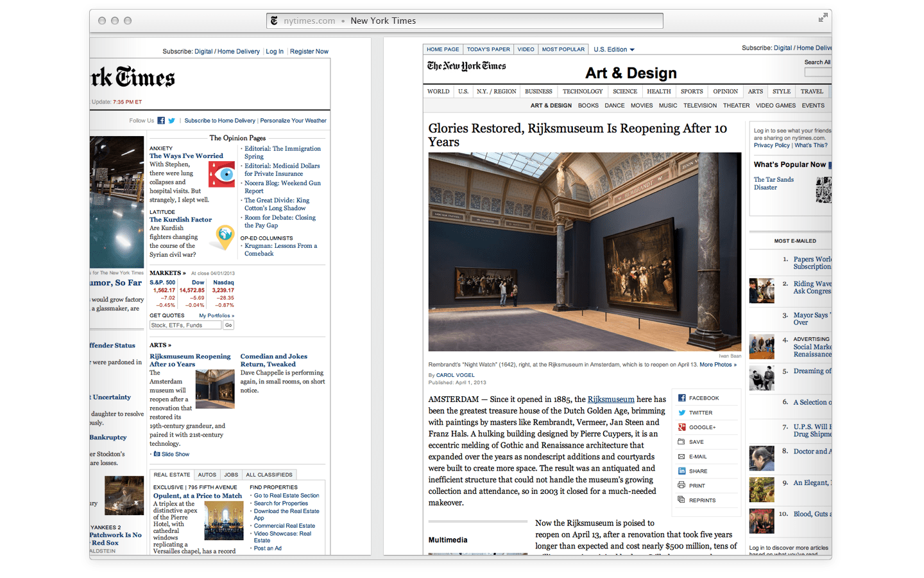The width and height of the screenshot is (924, 578).
Task: Open My Portfolios link
Action: pyautogui.click(x=216, y=315)
